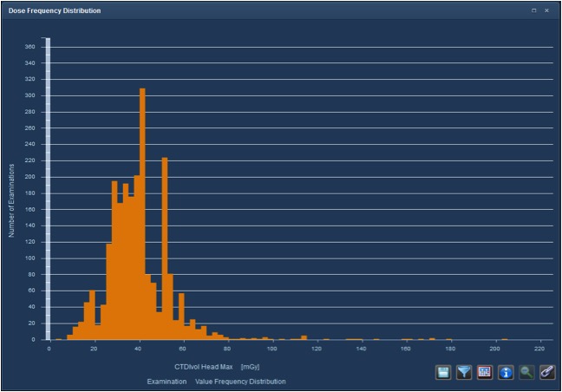The height and width of the screenshot is (392, 562).
Task: Close the Dose Frequency Distribution window
Action: coord(546,10)
